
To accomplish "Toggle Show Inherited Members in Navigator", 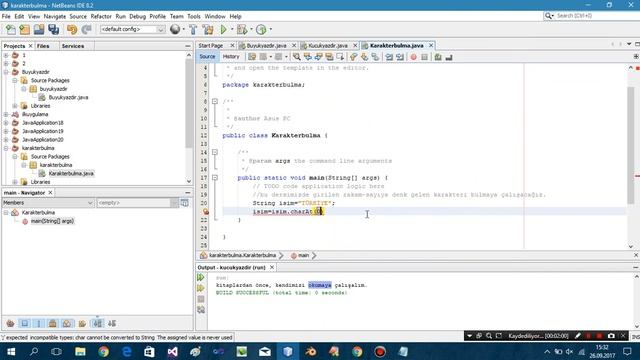I will [x=11, y=324].
